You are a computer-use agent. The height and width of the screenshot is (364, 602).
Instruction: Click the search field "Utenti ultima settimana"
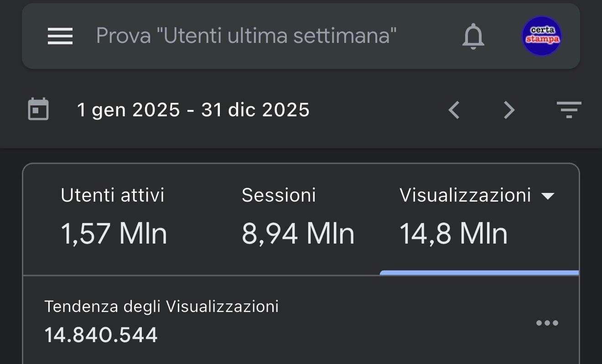click(246, 36)
